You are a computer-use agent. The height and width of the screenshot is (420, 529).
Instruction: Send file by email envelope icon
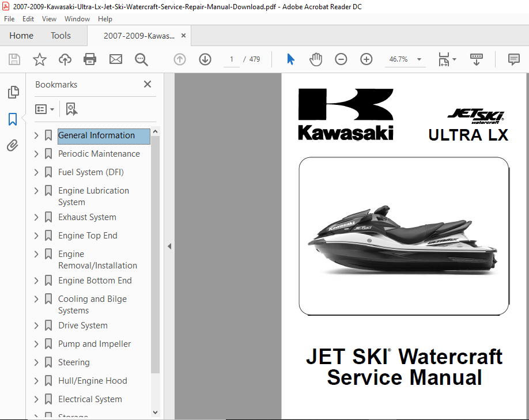[x=116, y=59]
